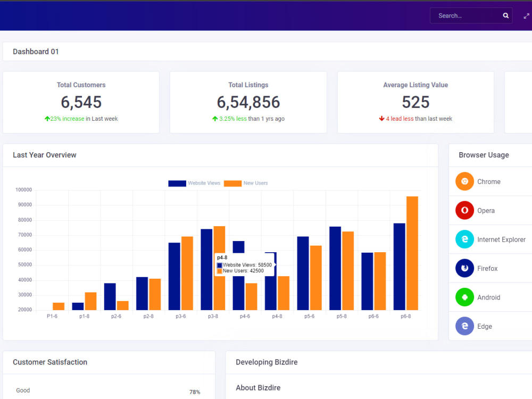Click the red Opera browser icon
This screenshot has height=399, width=532.
click(x=464, y=210)
